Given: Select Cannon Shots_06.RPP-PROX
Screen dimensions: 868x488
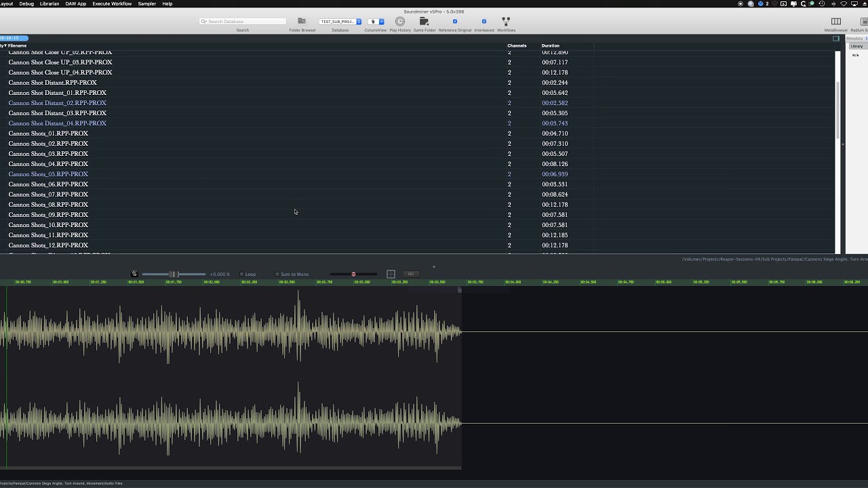Looking at the screenshot, I should [x=48, y=184].
